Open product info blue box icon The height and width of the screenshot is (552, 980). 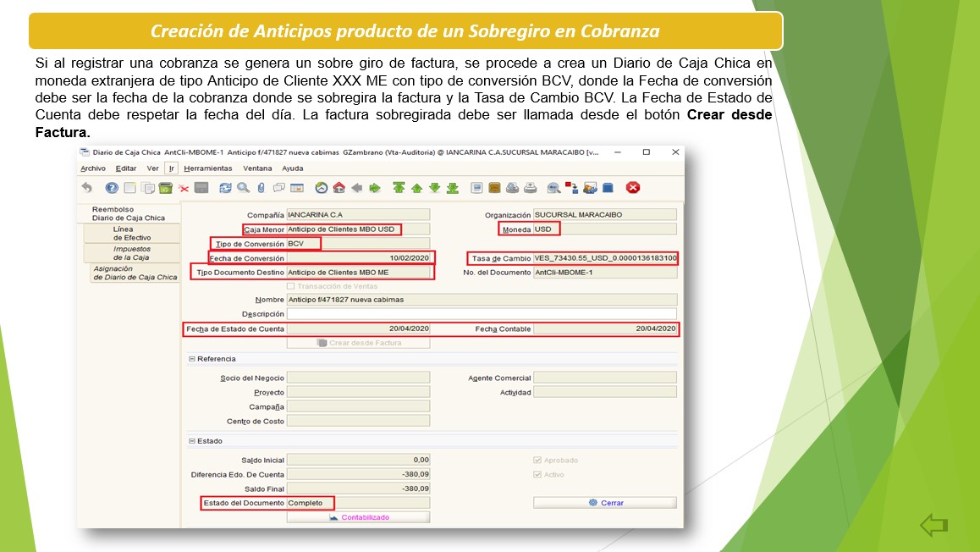(x=608, y=188)
